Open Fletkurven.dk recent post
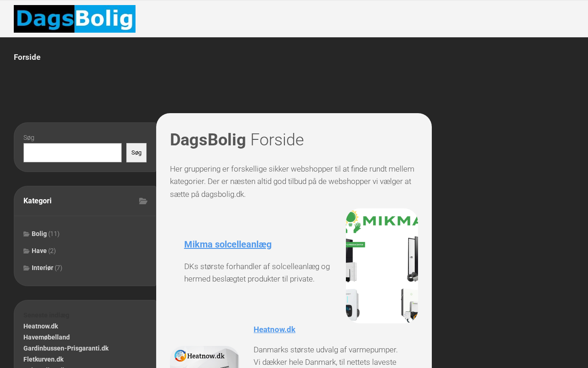 pos(44,359)
